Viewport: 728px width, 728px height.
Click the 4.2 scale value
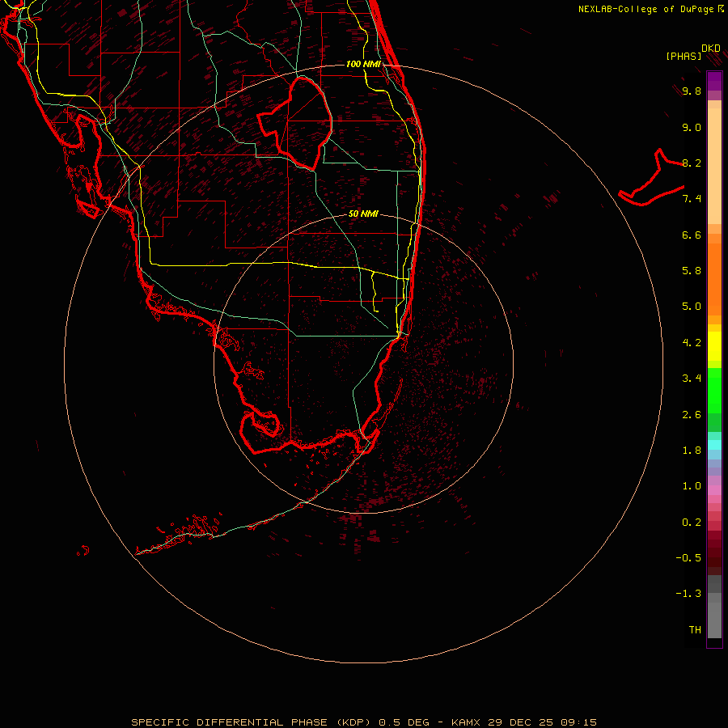(692, 343)
